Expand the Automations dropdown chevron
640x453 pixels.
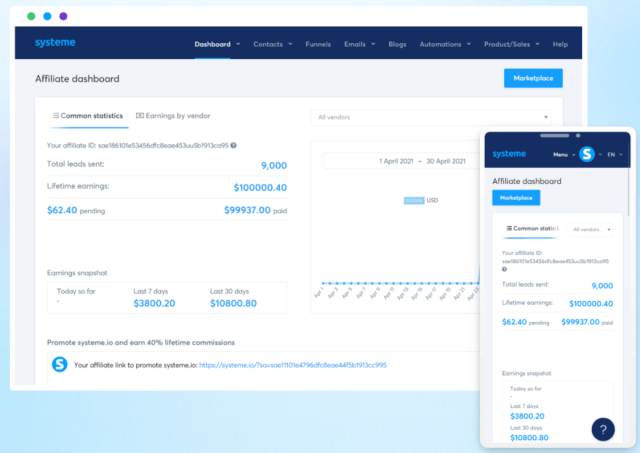click(x=469, y=44)
